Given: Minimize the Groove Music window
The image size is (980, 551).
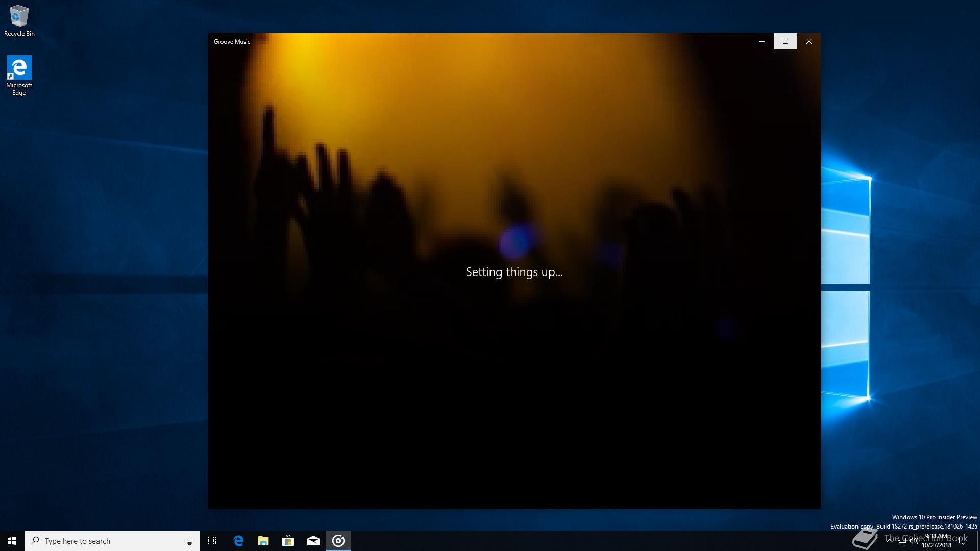Looking at the screenshot, I should point(762,41).
